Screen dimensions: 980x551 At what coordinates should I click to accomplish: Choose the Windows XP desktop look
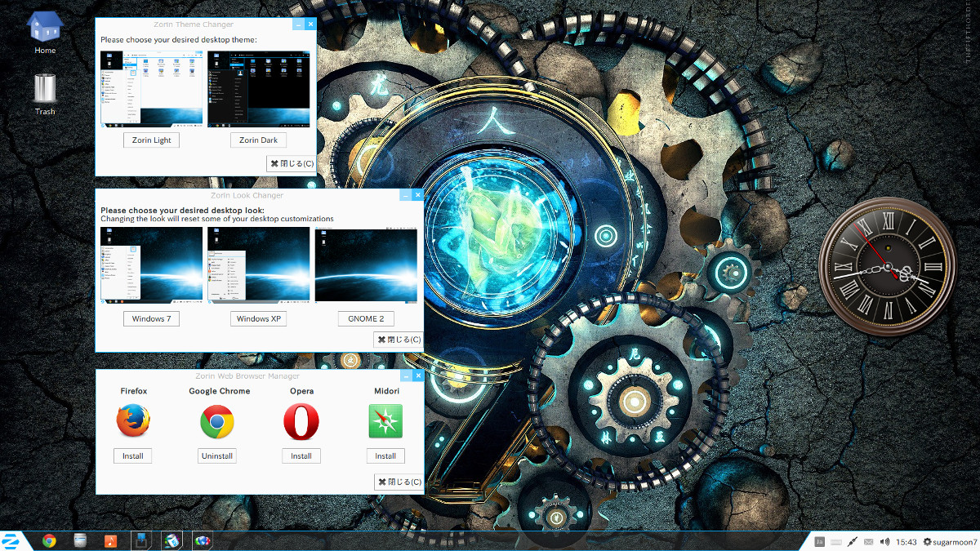click(x=258, y=319)
